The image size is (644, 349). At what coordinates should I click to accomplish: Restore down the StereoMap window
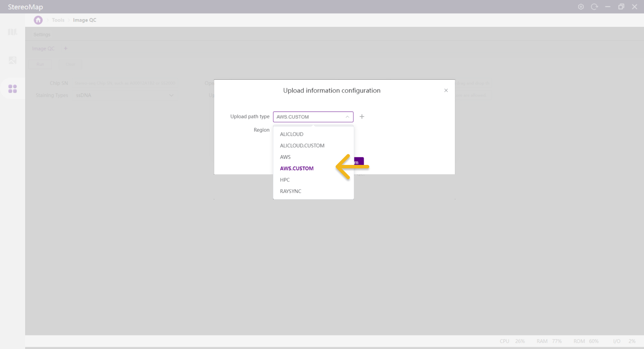[x=621, y=7]
